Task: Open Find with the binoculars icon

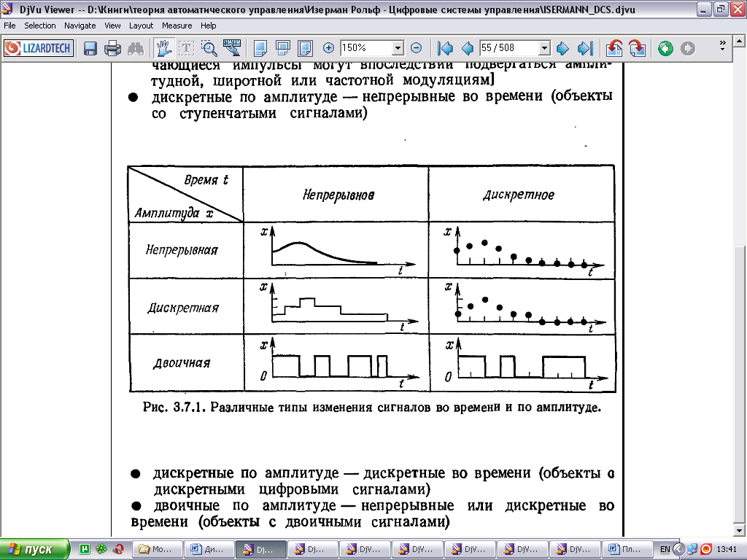Action: click(136, 48)
